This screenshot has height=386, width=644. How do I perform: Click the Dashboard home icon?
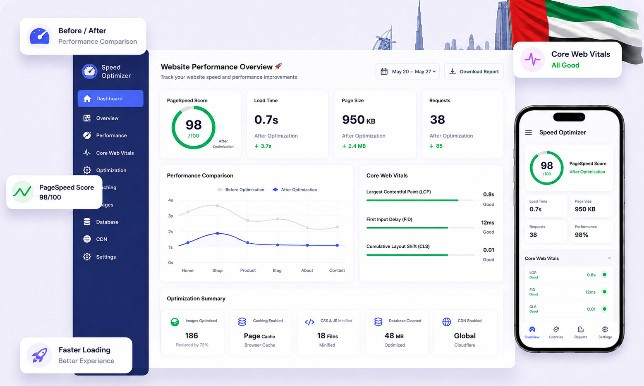(x=87, y=99)
